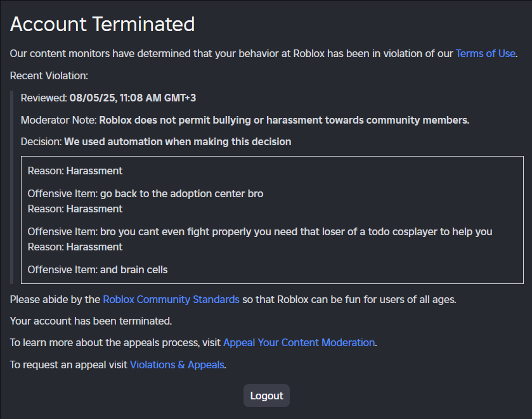Click the offensive item about adoption center
532x419 pixels.
145,194
